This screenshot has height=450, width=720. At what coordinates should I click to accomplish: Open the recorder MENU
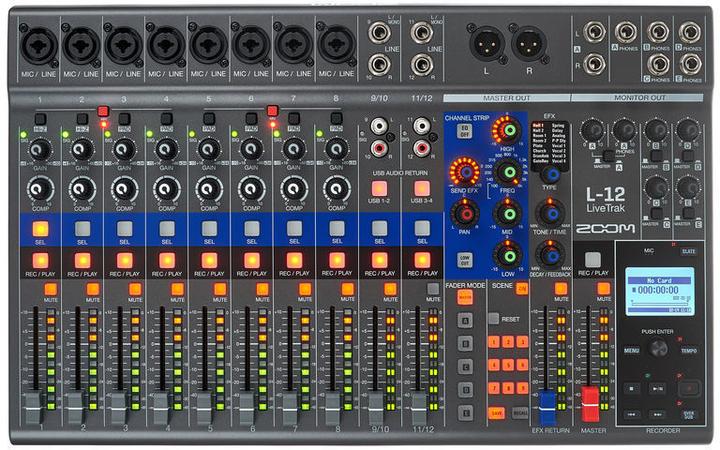pyautogui.click(x=631, y=350)
